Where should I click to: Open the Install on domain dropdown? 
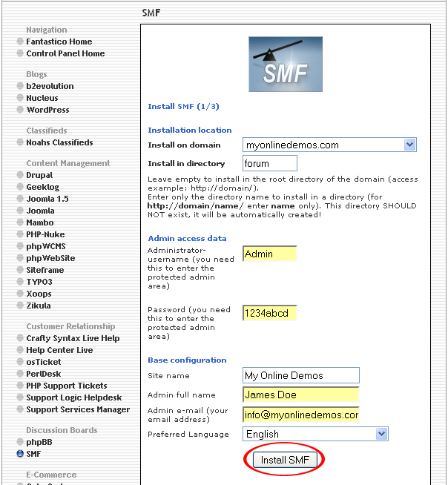click(x=329, y=145)
